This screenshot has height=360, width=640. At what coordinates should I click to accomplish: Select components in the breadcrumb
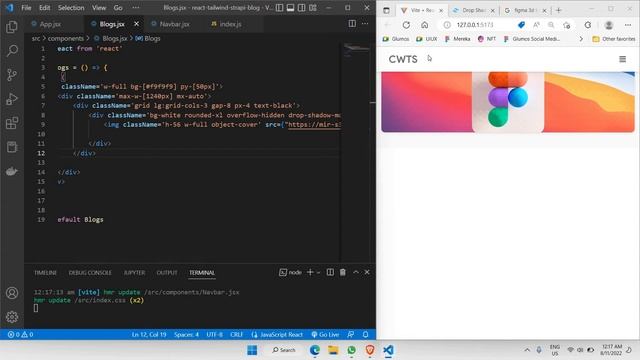[x=66, y=38]
